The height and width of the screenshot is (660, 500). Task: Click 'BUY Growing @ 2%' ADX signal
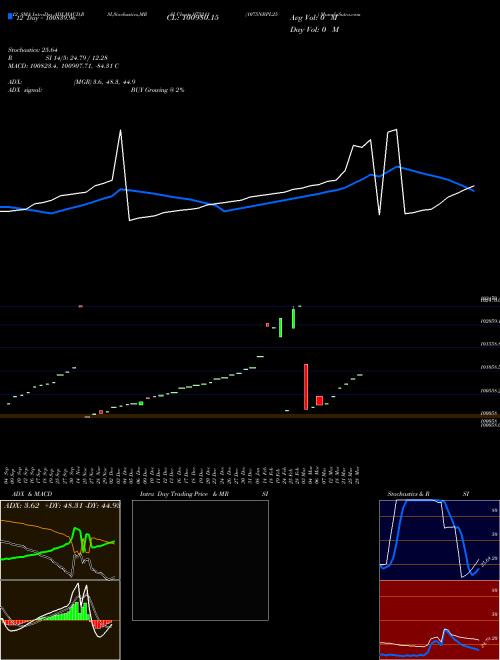(157, 90)
